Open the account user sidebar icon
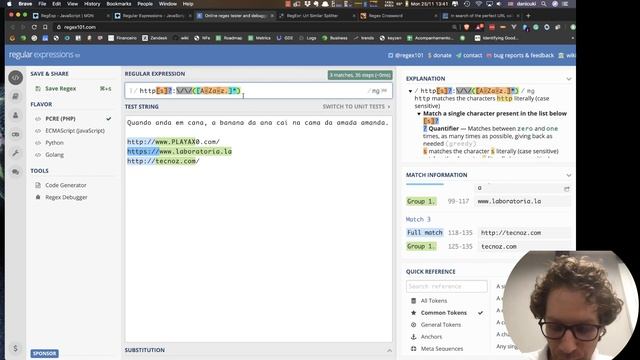The width and height of the screenshot is (640, 360). [x=16, y=115]
